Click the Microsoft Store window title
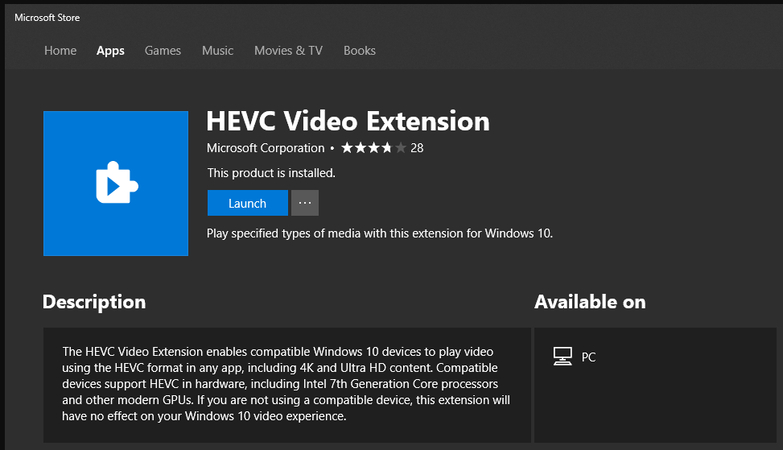 47,17
